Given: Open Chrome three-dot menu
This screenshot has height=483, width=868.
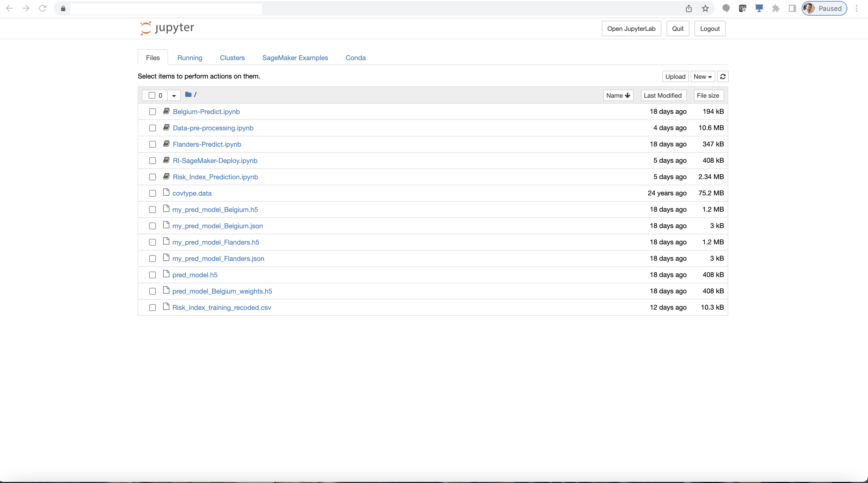Looking at the screenshot, I should coord(856,9).
